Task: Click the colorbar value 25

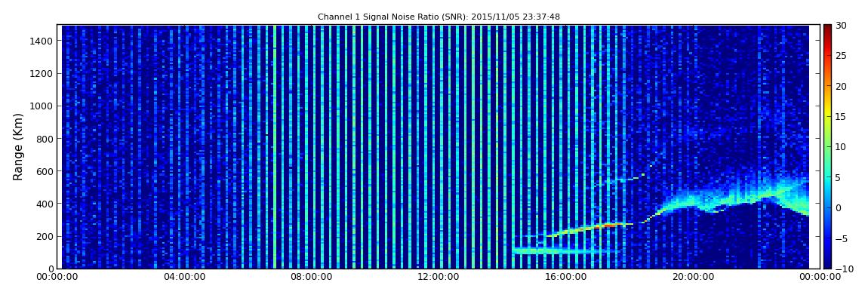Action: pyautogui.click(x=842, y=56)
